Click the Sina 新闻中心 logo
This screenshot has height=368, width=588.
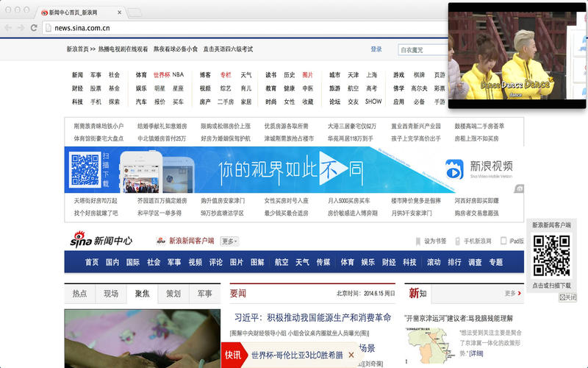101,240
